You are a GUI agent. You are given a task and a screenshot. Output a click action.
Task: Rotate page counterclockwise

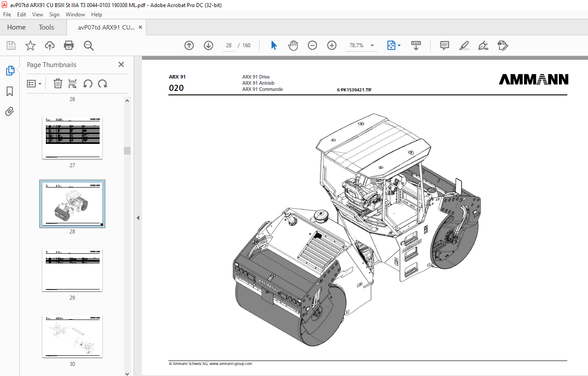[x=88, y=83]
